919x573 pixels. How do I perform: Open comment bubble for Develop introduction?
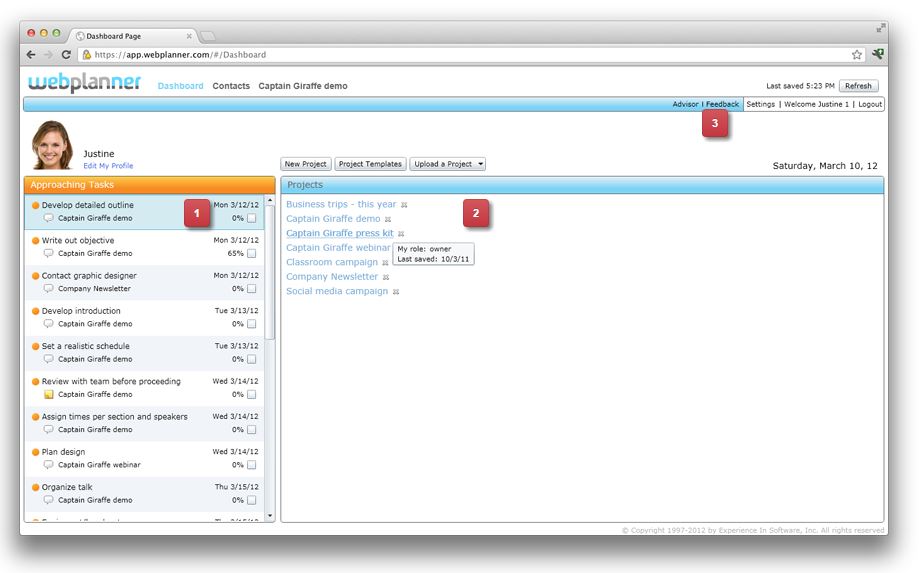(x=49, y=323)
